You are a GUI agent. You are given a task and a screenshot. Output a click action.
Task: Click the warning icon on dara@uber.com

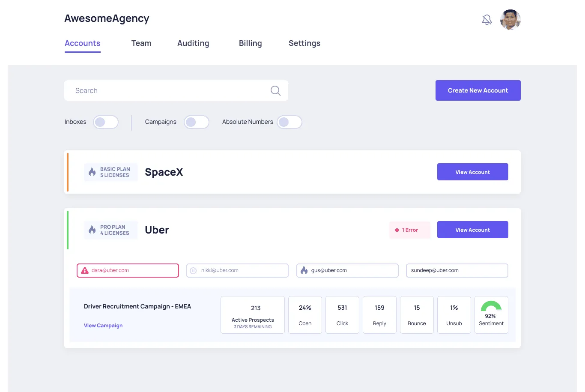[85, 270]
